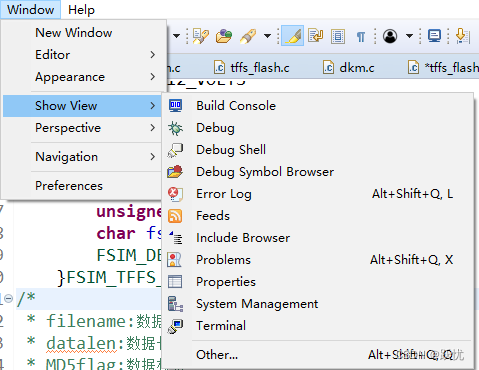
Task: Click the Properties table icon
Action: coord(175,282)
